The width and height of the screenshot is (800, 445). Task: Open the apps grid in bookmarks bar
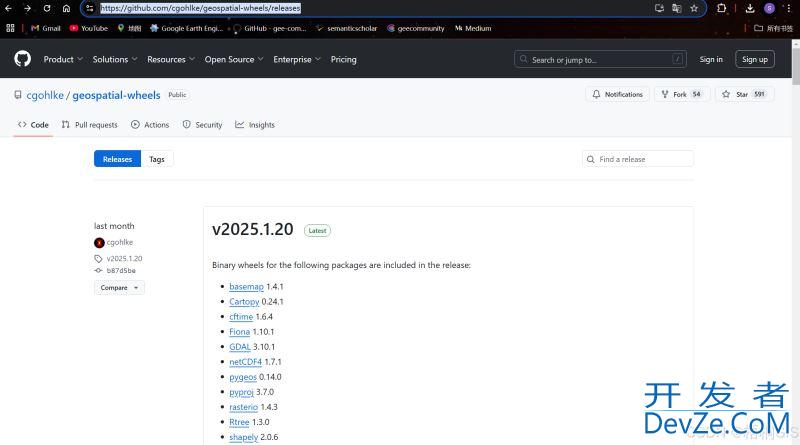pyautogui.click(x=10, y=28)
